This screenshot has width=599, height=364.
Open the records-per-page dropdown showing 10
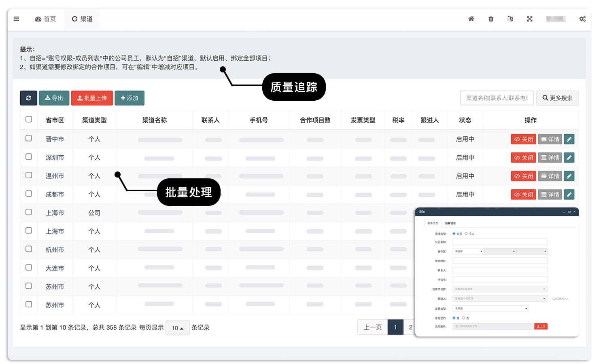tap(177, 328)
